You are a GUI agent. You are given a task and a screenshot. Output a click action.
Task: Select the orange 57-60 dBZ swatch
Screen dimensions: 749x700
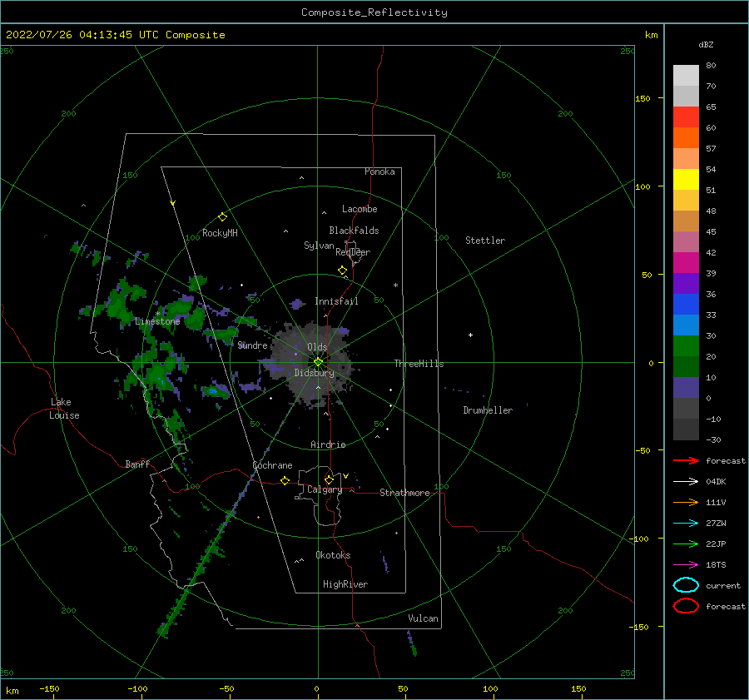[x=686, y=137]
